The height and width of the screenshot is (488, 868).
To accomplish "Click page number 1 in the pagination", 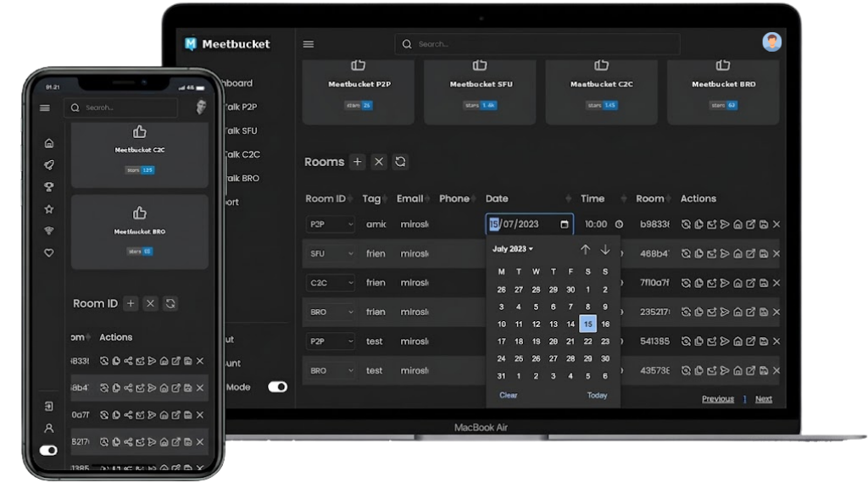I will point(744,399).
